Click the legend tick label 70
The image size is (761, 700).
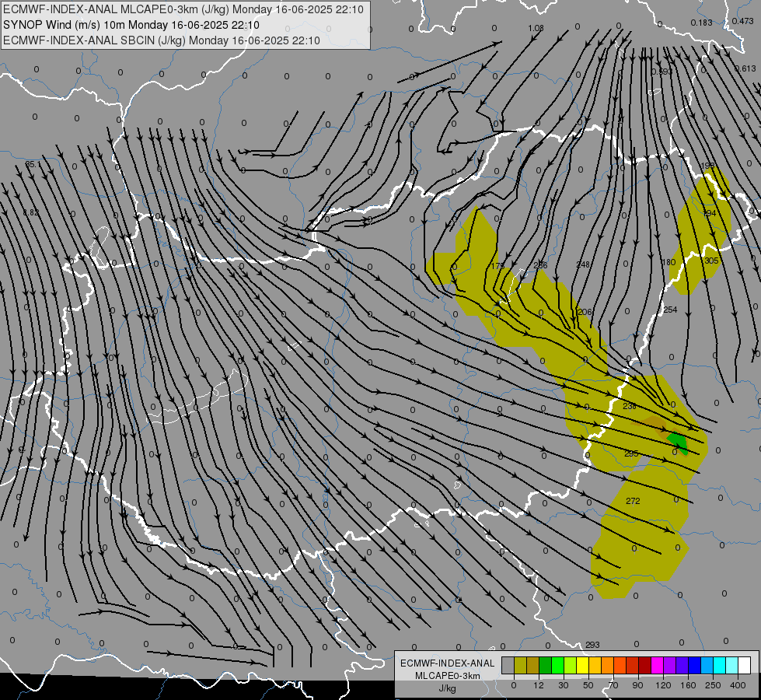[x=613, y=685]
